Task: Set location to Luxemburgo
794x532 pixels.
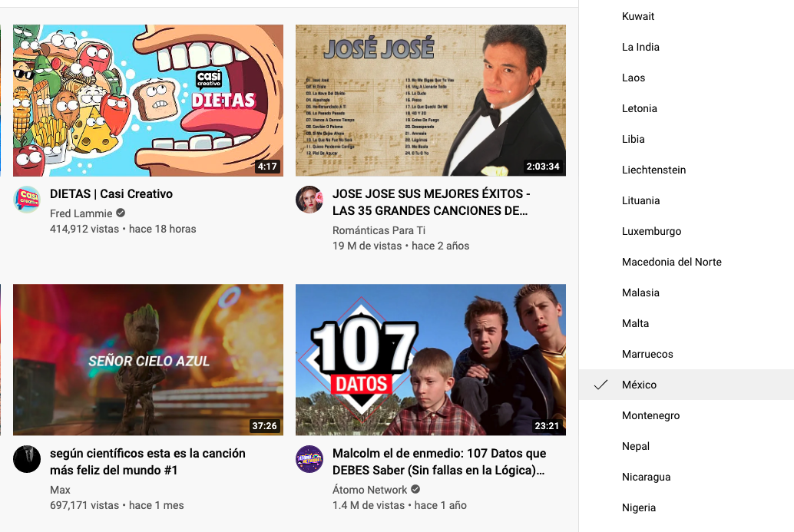Action: point(686,231)
